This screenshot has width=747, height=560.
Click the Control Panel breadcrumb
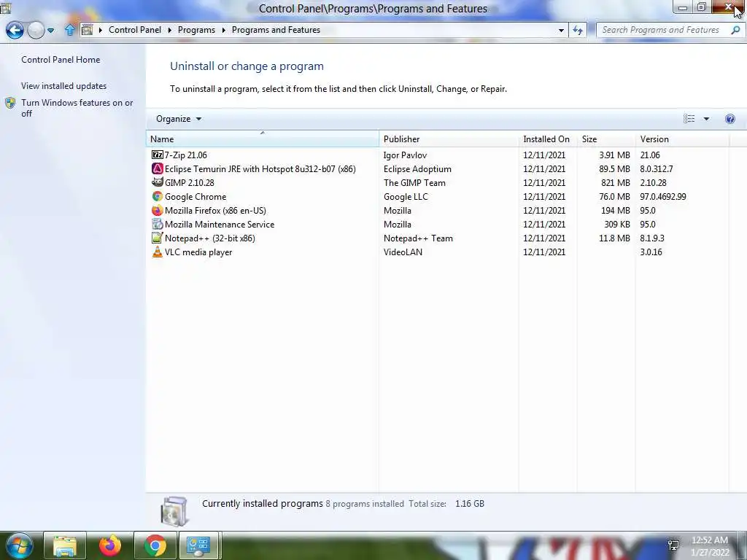tap(135, 30)
